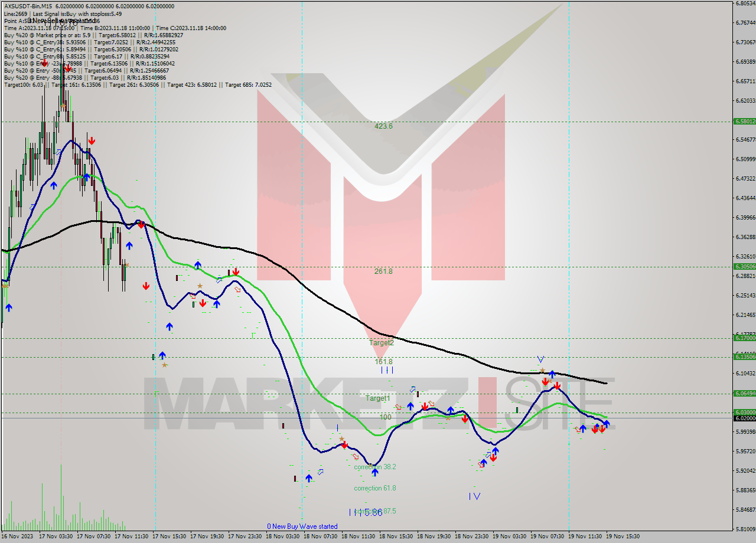Click the 5.88365 price scale label
Viewport: 756px width, 543px height.
tap(745, 490)
